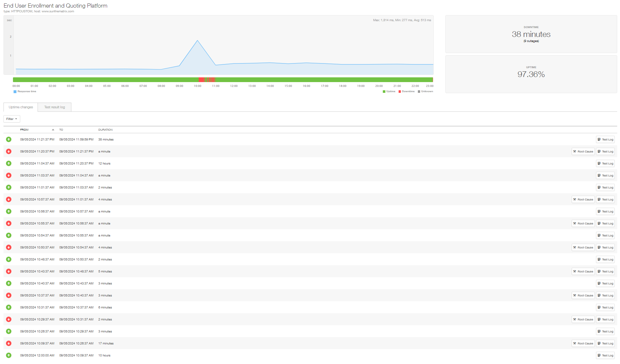Click the response time peak on chart
The image size is (620, 364).
click(x=198, y=40)
